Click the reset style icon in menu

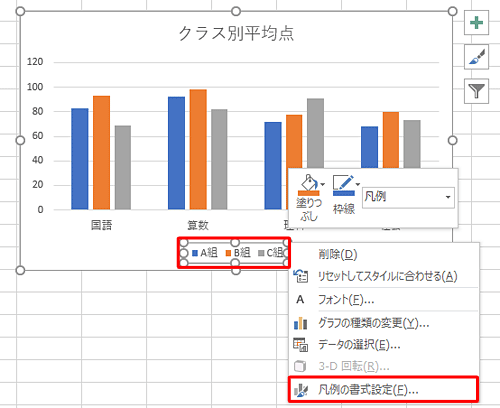coord(301,276)
